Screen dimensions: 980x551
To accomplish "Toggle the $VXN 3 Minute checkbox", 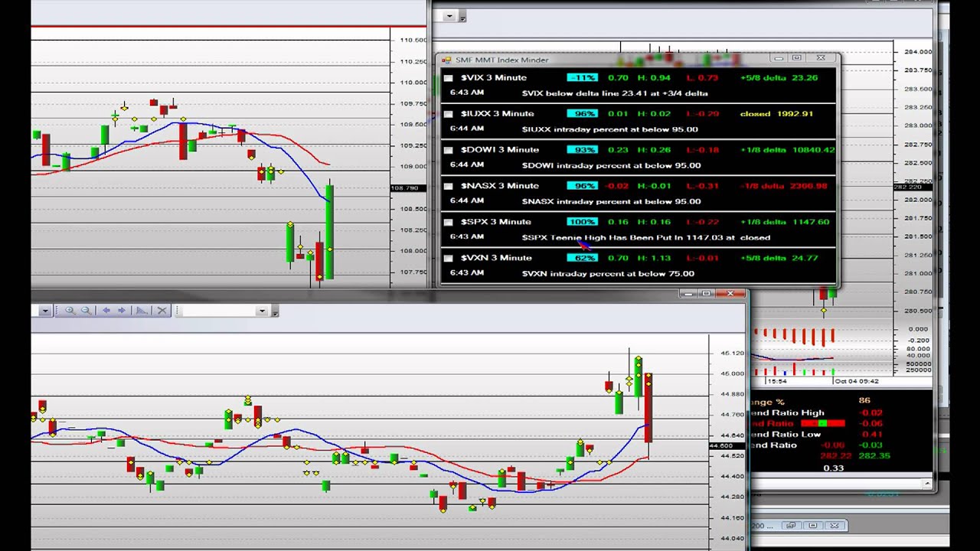I will 449,258.
